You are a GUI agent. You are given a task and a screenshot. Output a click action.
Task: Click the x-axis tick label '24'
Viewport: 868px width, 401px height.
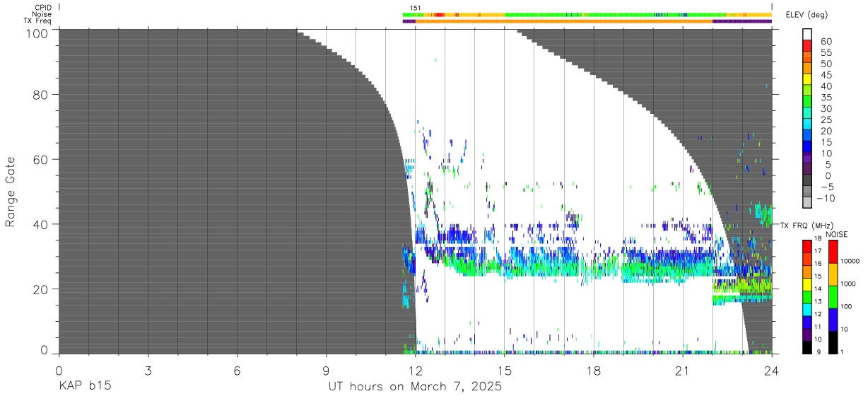point(772,371)
